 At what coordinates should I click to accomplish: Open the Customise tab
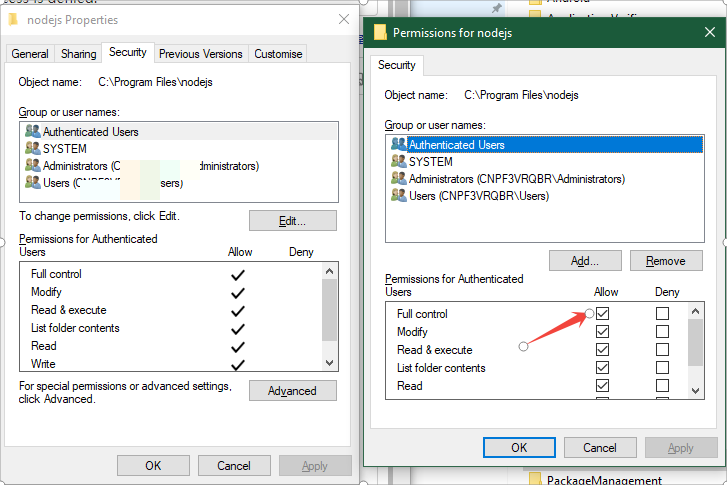[x=278, y=54]
